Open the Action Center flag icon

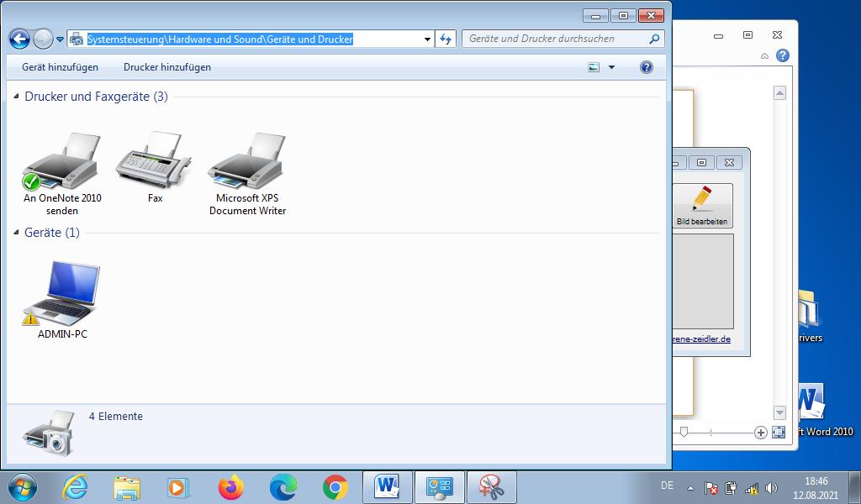point(710,487)
